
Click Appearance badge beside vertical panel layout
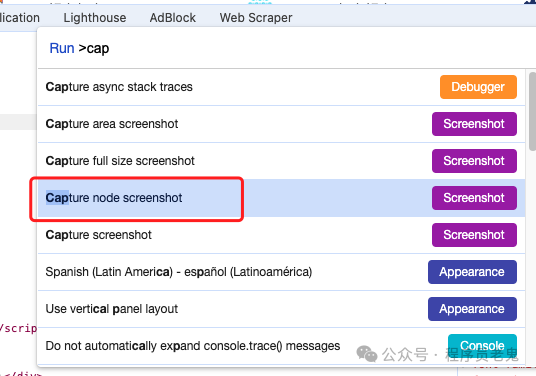click(472, 309)
